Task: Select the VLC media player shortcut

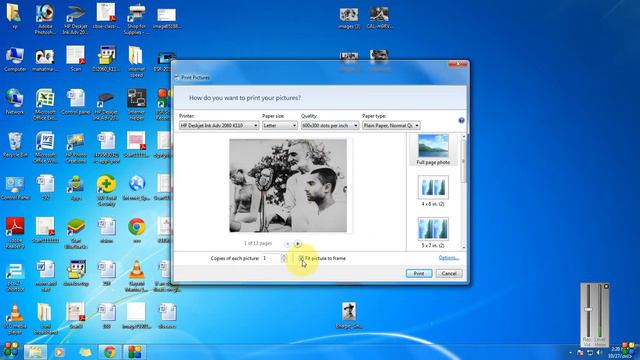Action: coord(15,319)
